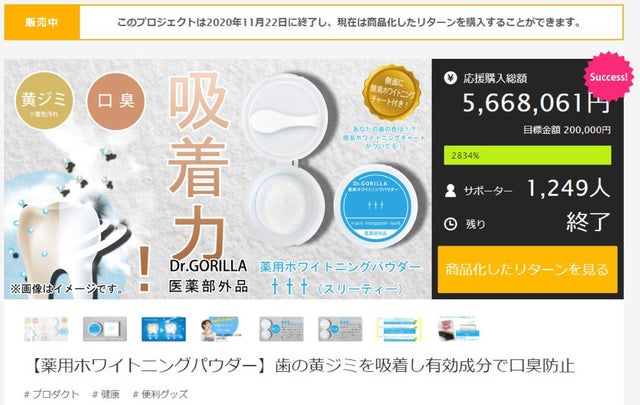Click the yen icon beside 応援購入総額
Screen dimensions: 640x405
point(450,78)
